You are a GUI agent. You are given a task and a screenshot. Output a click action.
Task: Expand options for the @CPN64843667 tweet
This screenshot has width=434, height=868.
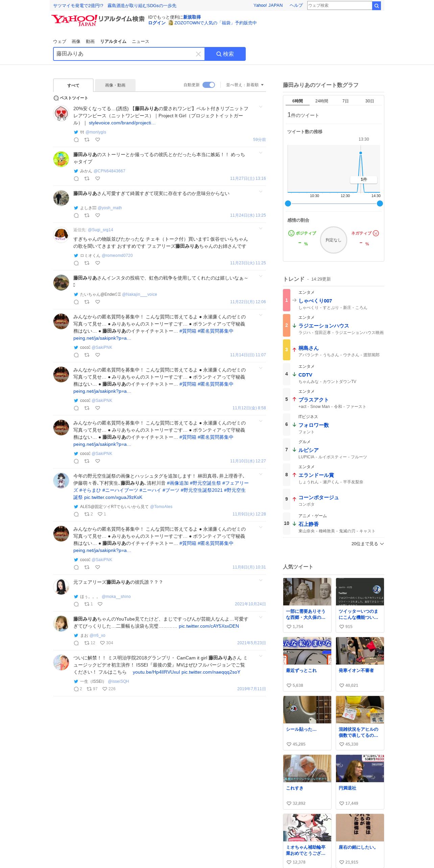point(261,153)
